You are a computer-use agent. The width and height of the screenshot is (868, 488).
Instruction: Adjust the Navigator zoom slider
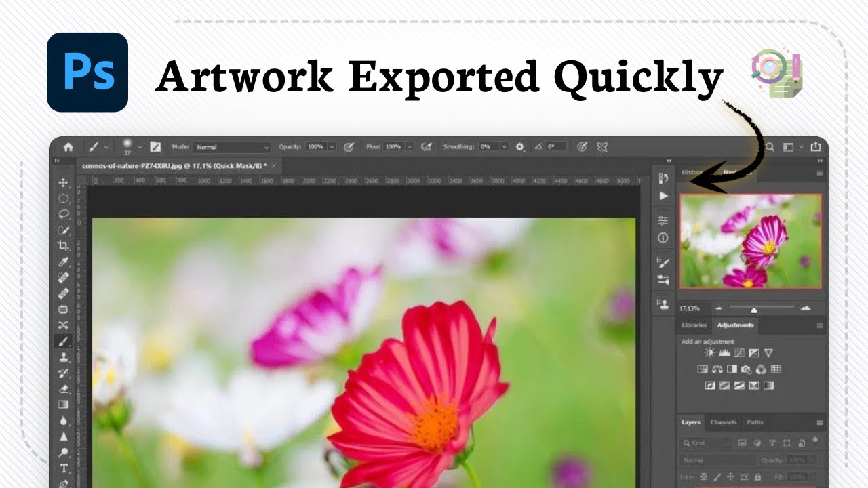pos(753,309)
